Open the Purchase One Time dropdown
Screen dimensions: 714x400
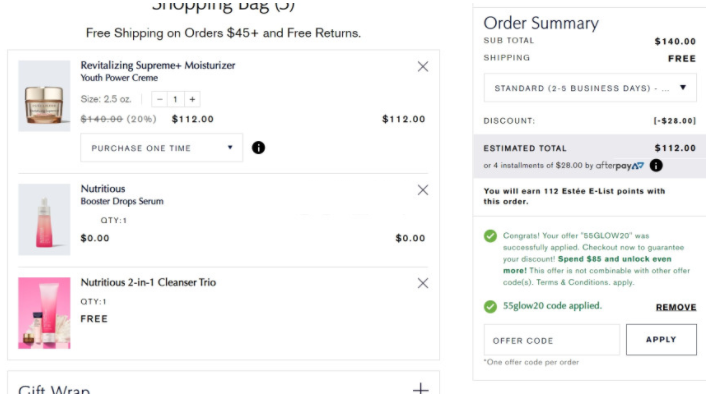pos(162,148)
